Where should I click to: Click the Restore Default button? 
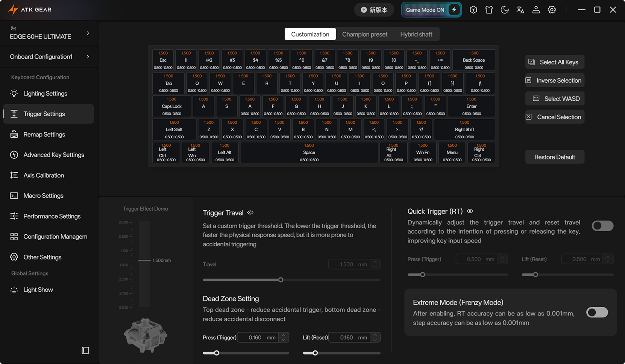554,157
